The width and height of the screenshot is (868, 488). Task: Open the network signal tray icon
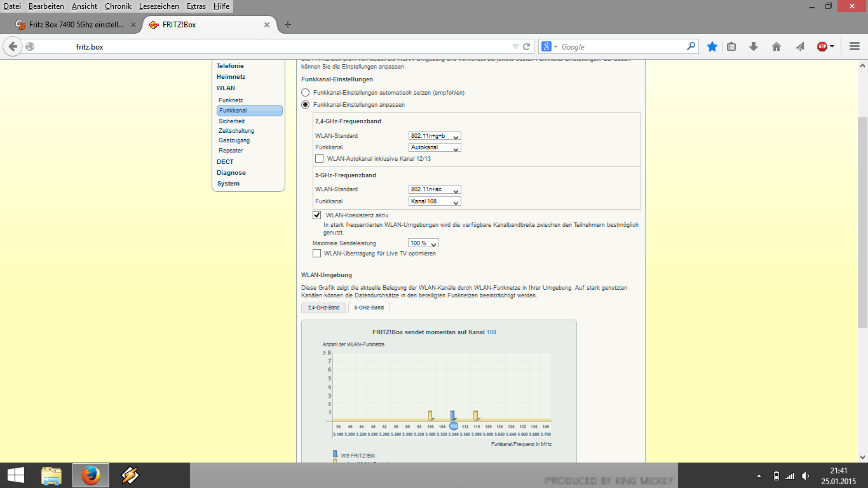[x=790, y=475]
